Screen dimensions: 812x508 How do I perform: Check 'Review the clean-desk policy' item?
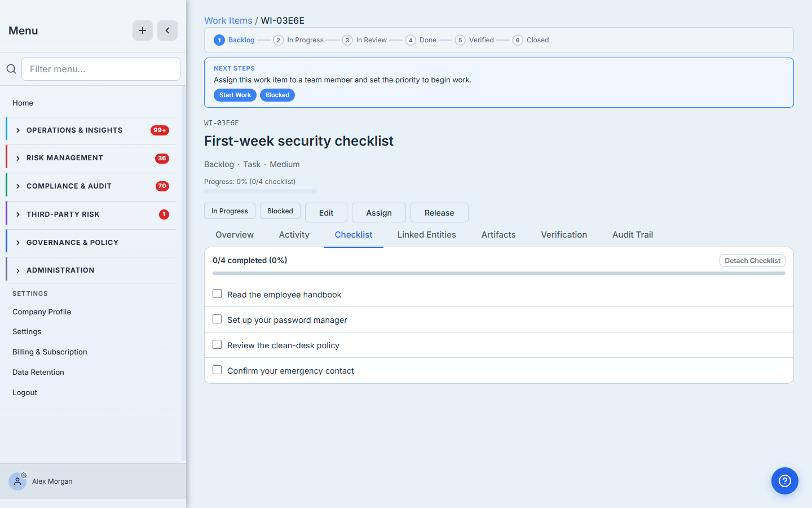click(x=217, y=344)
